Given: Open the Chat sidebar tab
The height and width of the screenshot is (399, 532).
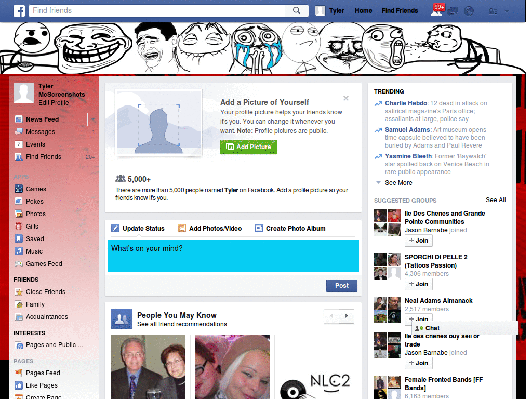Looking at the screenshot, I should 465,328.
